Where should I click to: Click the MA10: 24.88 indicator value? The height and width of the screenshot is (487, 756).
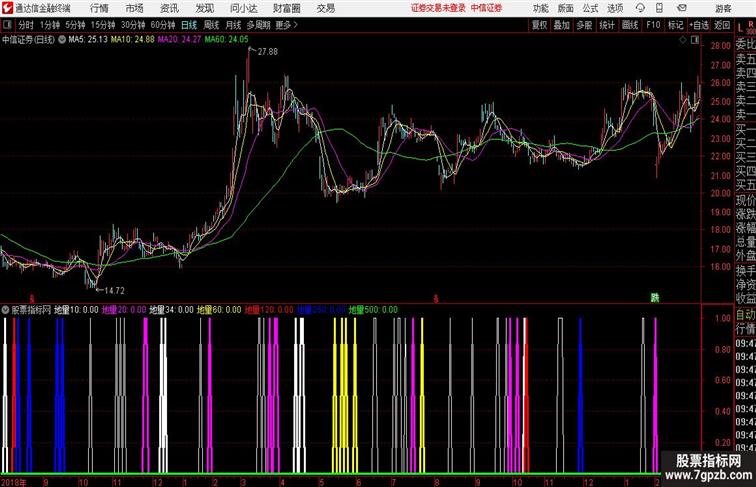[x=133, y=40]
